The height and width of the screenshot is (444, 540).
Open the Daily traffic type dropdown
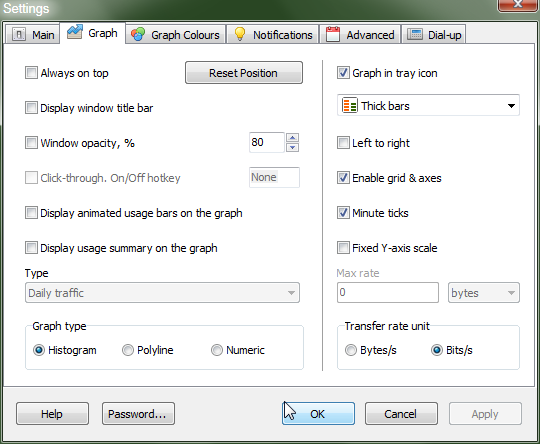tap(162, 293)
